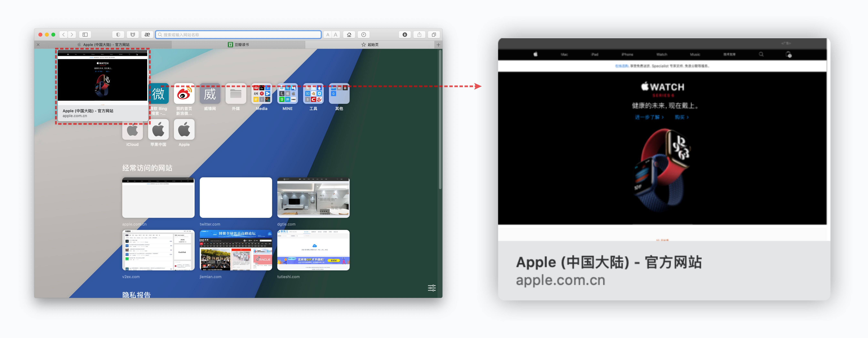Open the 苹果中国 favorite icon
The image size is (868, 338).
158,129
